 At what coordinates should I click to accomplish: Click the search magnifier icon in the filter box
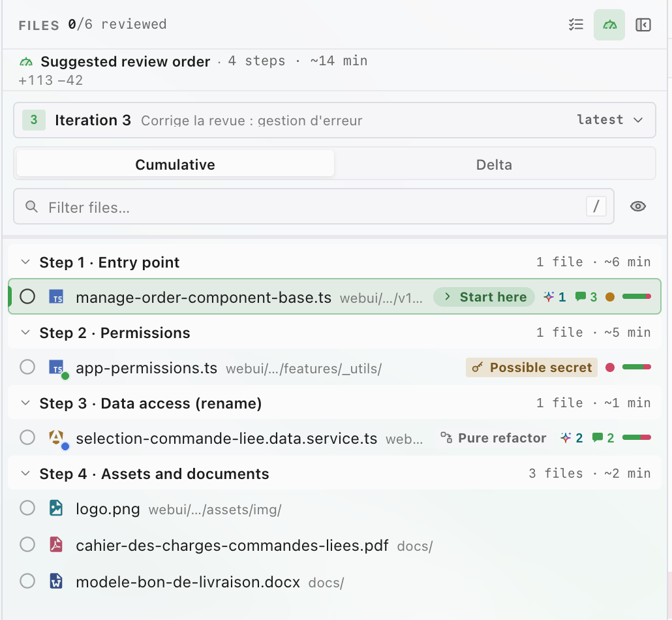31,207
